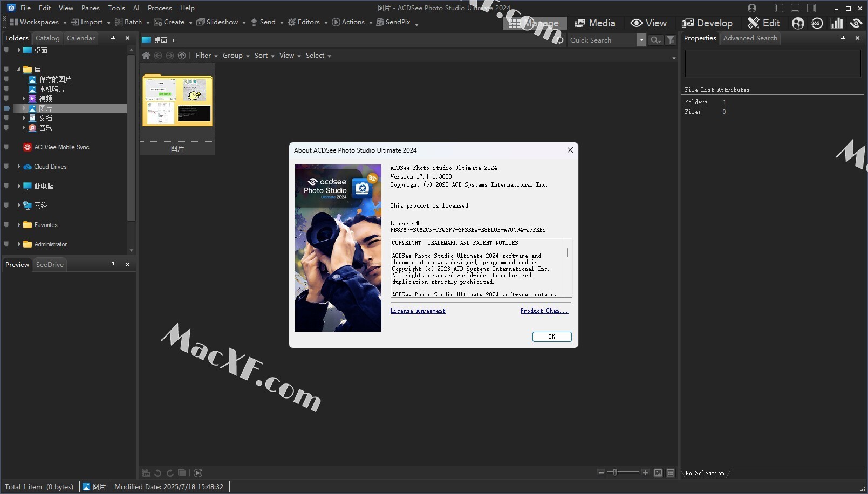The image size is (868, 494).
Task: Click the Quick Search magnifier icon
Action: pos(655,40)
